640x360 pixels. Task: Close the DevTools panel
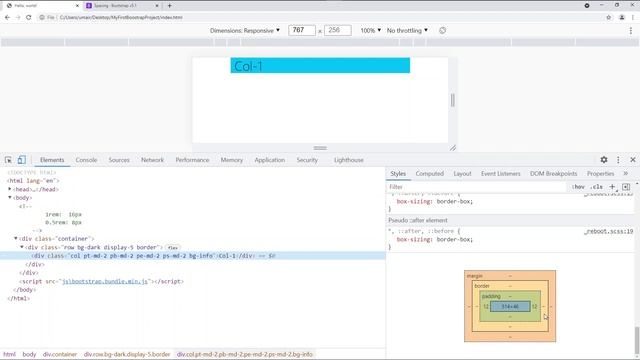pyautogui.click(x=633, y=160)
